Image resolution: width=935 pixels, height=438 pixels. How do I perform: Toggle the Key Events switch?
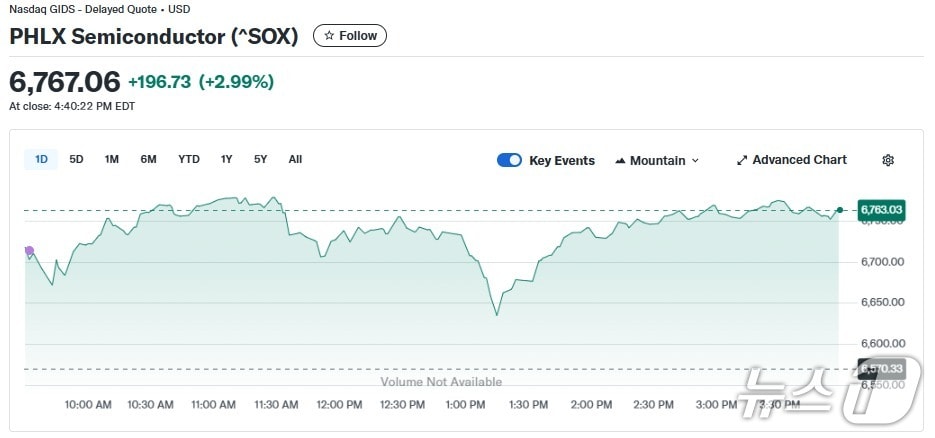click(x=509, y=160)
